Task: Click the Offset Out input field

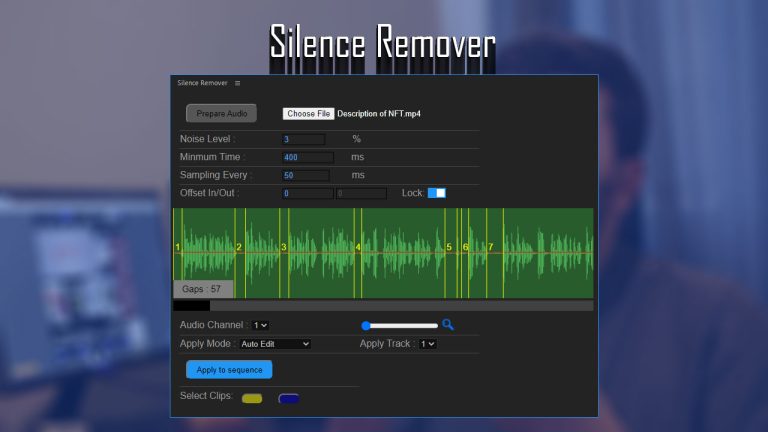Action: point(361,193)
